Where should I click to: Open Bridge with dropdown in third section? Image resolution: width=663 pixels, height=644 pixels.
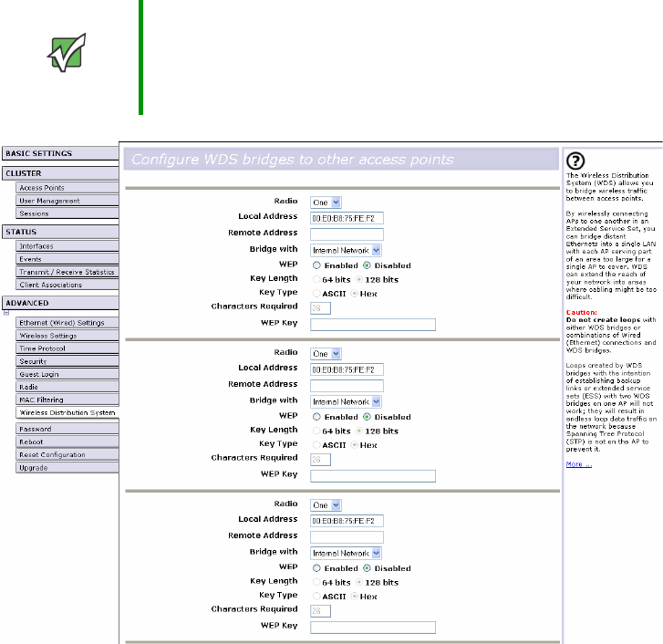pyautogui.click(x=346, y=553)
